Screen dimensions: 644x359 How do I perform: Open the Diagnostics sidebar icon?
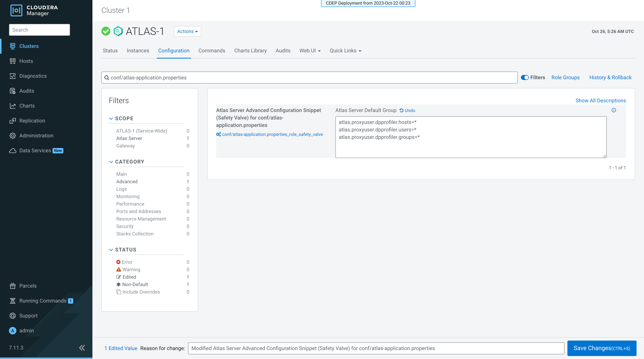tap(12, 76)
